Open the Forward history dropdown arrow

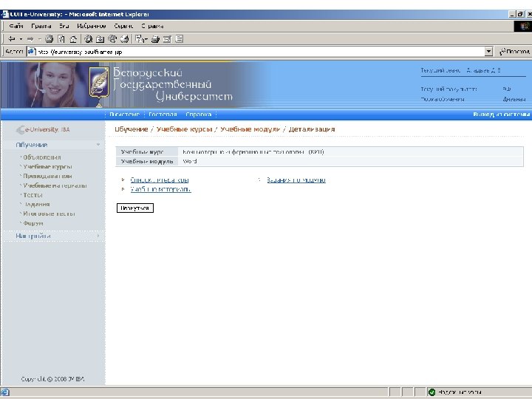(39, 39)
